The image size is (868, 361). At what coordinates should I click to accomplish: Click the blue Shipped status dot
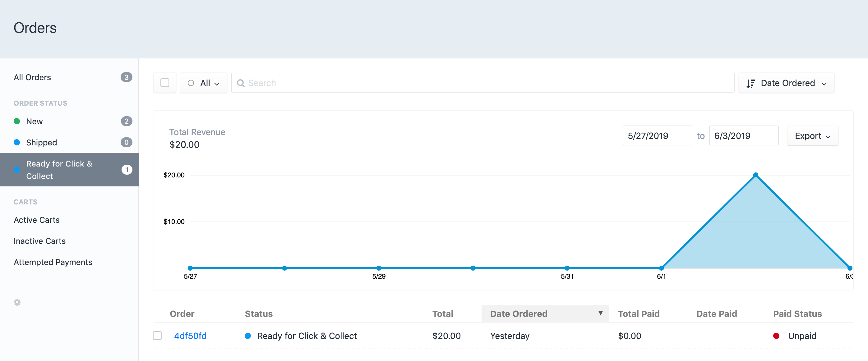(17, 143)
